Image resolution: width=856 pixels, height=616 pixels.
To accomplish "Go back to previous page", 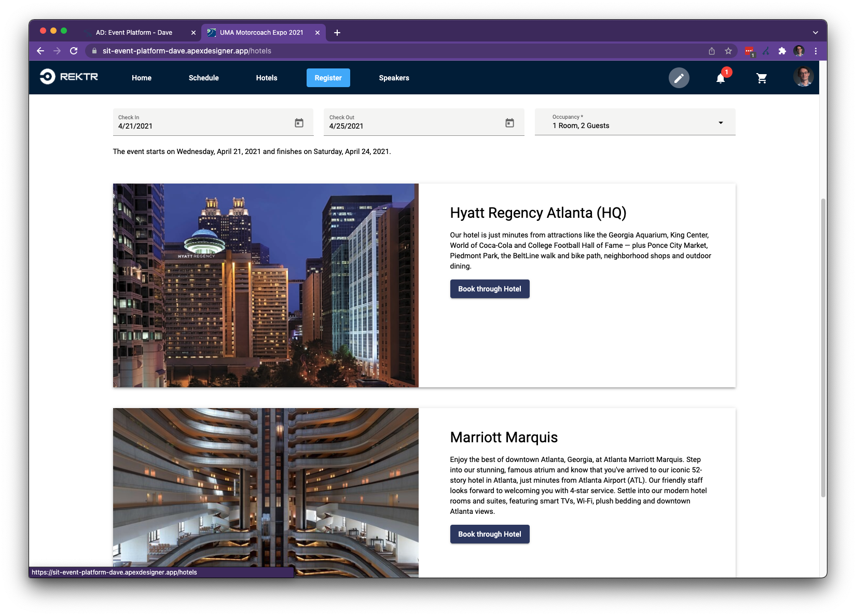I will [40, 51].
